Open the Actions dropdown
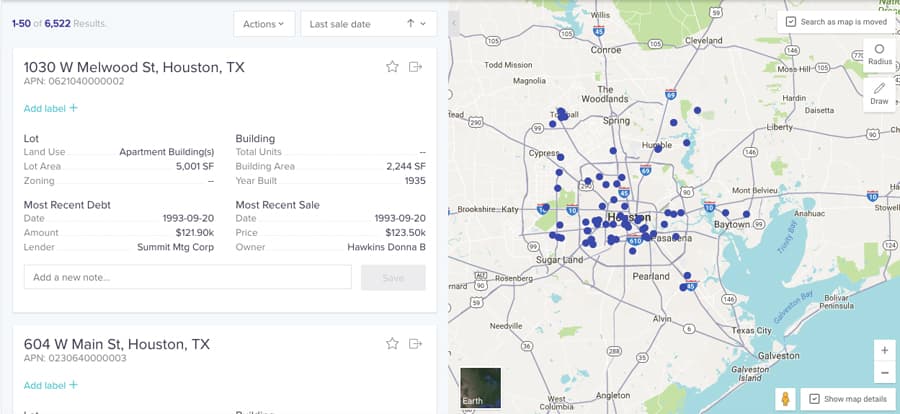Viewport: 900px width, 414px height. 263,24
